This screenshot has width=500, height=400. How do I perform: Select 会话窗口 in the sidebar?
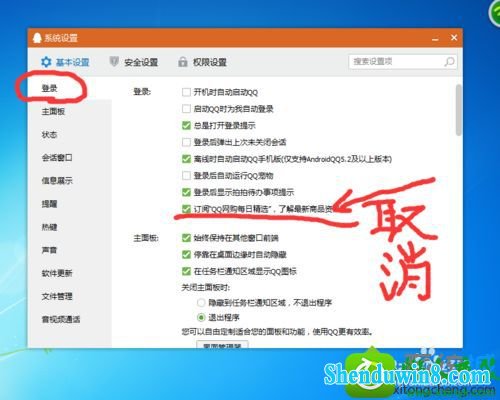tap(57, 157)
